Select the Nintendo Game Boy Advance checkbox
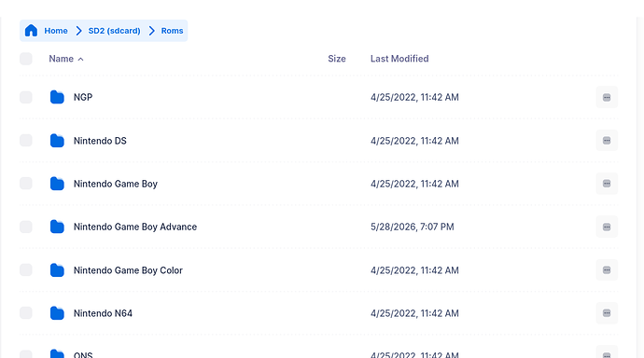The width and height of the screenshot is (644, 358). (26, 227)
